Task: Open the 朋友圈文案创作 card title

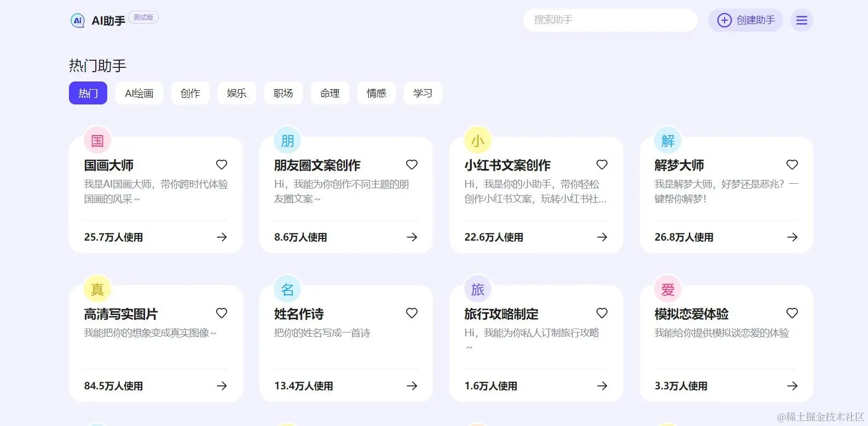Action: pyautogui.click(x=317, y=165)
